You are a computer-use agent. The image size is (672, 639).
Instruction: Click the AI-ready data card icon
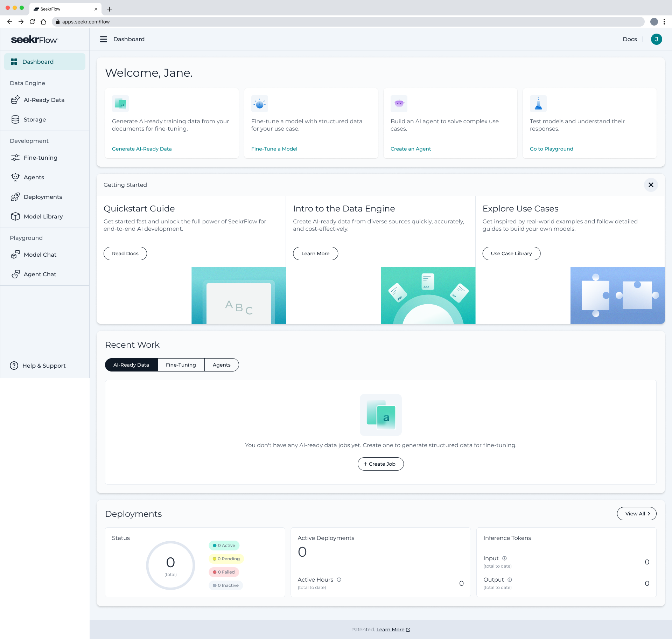(x=120, y=104)
